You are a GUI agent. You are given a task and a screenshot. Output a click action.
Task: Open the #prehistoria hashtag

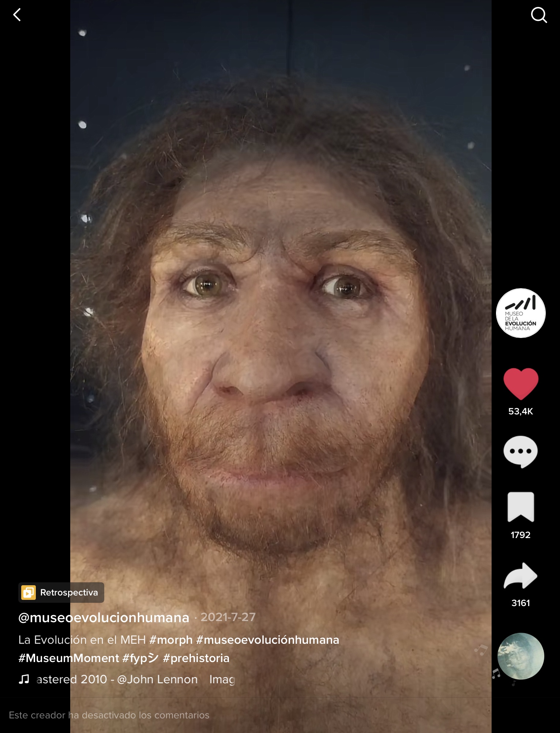pos(196,658)
